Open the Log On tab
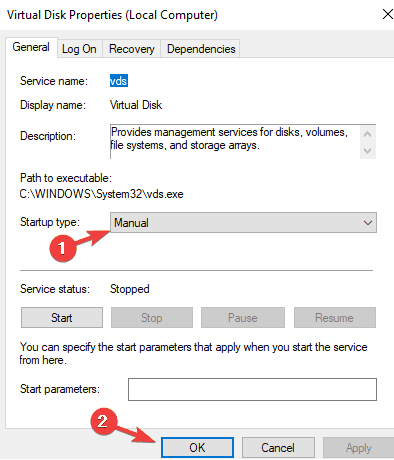This screenshot has height=460, width=394. (79, 49)
